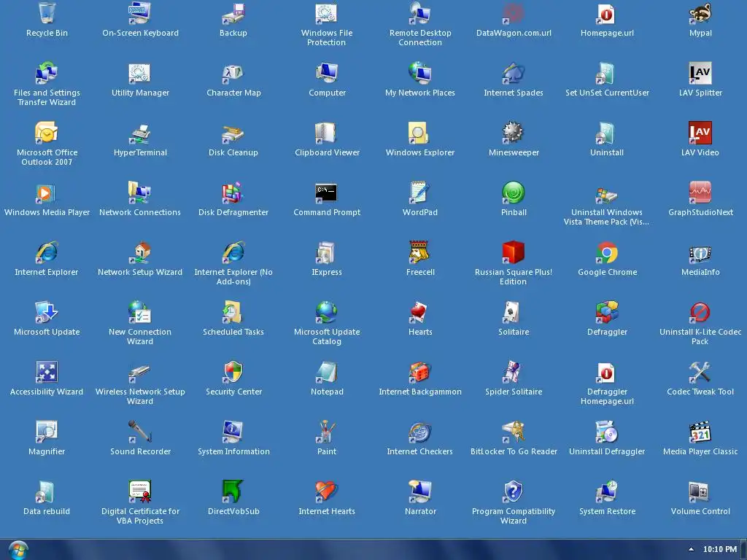Select Digital Certificate for VBA Projects
This screenshot has height=560, width=747.
(140, 491)
